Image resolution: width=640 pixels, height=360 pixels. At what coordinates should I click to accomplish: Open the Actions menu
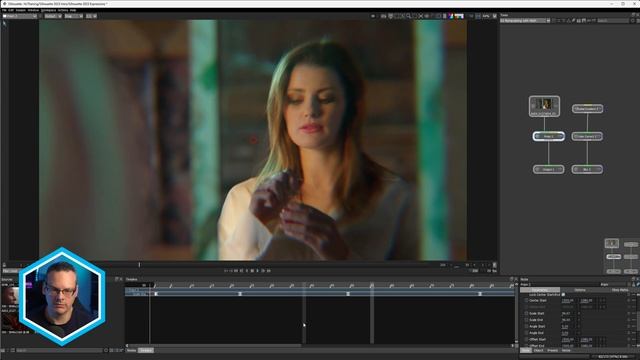click(x=63, y=10)
